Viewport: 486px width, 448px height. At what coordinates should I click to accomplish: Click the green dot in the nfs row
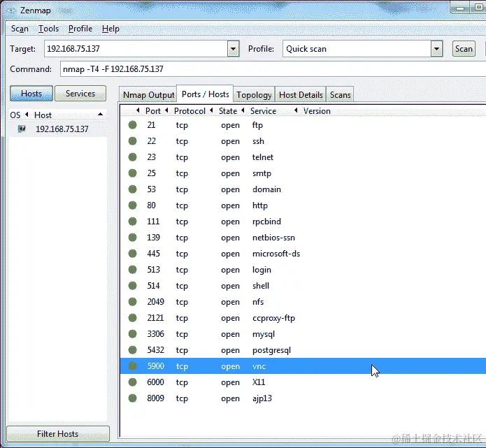point(133,302)
